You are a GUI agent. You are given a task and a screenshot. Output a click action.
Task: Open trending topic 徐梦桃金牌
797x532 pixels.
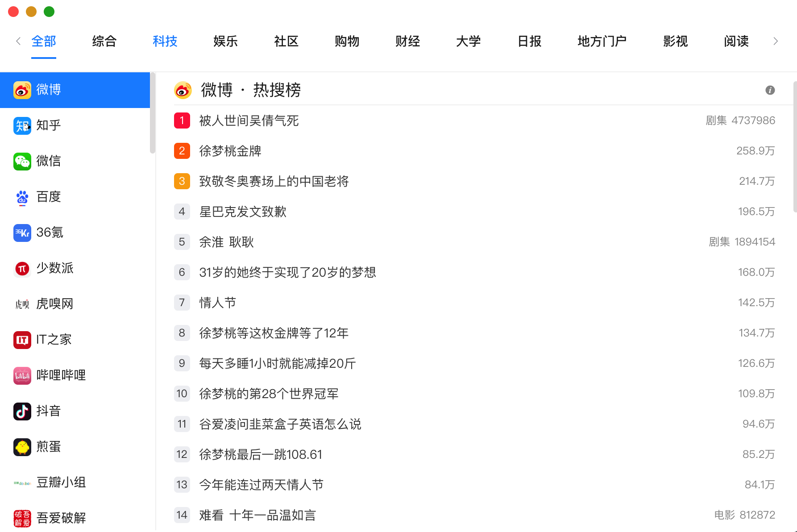pyautogui.click(x=230, y=151)
